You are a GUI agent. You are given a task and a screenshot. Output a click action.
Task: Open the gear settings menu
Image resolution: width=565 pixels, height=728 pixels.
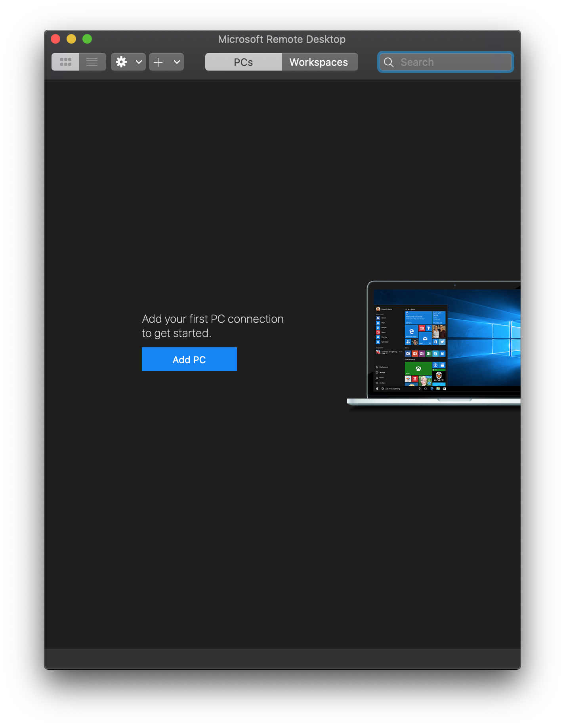pos(122,62)
